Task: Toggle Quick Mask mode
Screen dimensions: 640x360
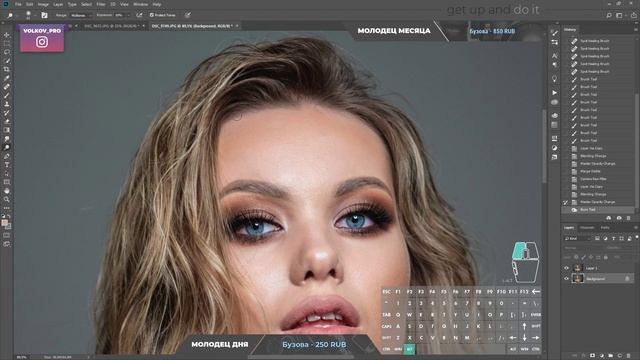Action: click(x=7, y=235)
